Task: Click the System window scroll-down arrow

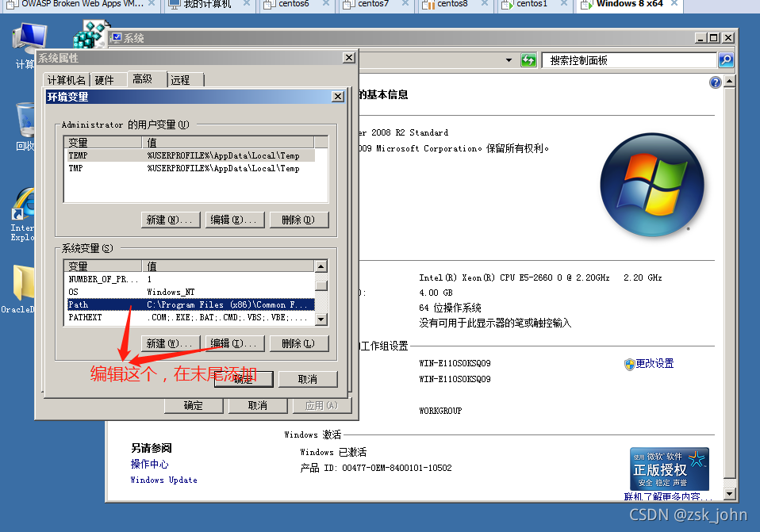Action: coord(730,494)
